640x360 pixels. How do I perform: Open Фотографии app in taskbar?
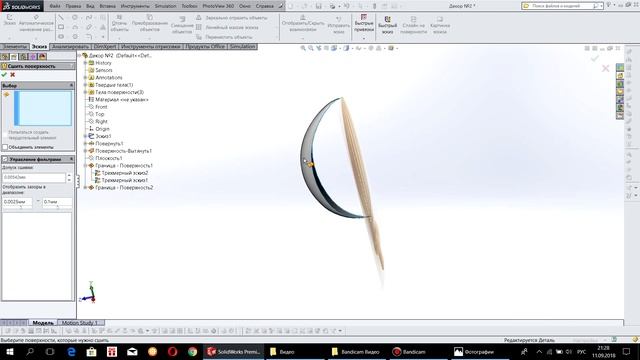point(475,352)
